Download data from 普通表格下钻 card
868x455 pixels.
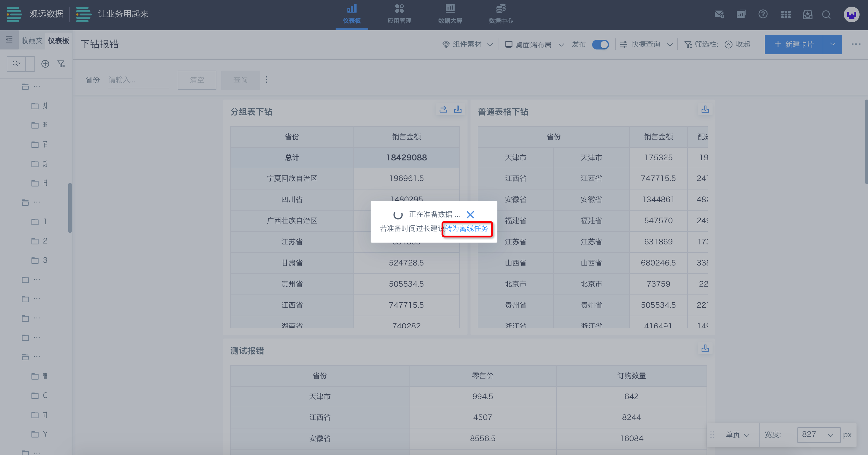click(x=705, y=109)
